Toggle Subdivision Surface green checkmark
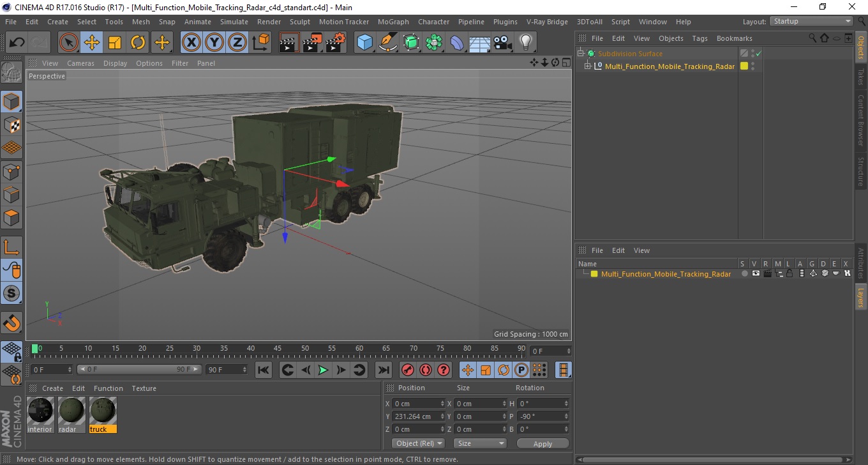 759,54
